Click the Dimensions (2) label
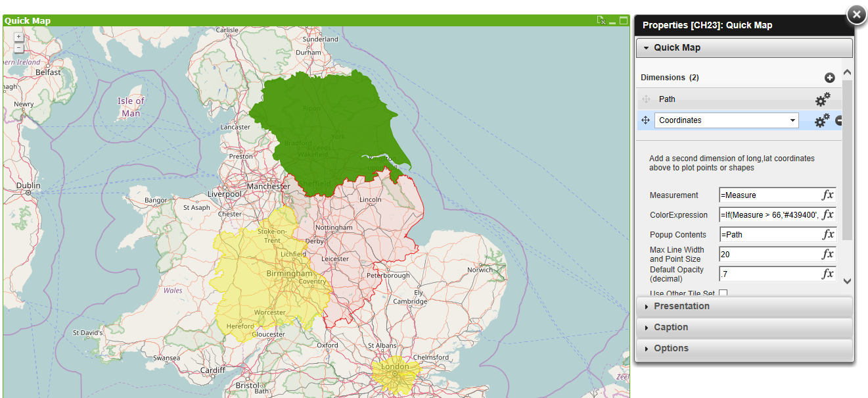 pyautogui.click(x=670, y=78)
